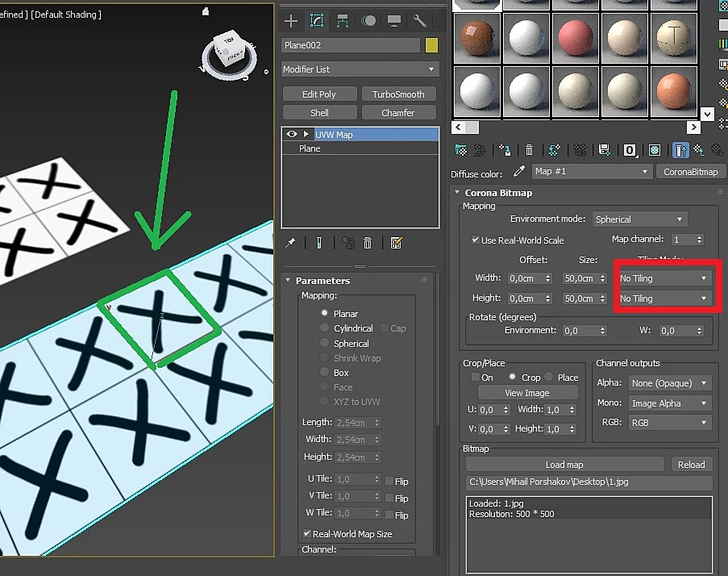Switch to the Modify panel tab
Image resolution: width=728 pixels, height=576 pixels.
pyautogui.click(x=317, y=21)
